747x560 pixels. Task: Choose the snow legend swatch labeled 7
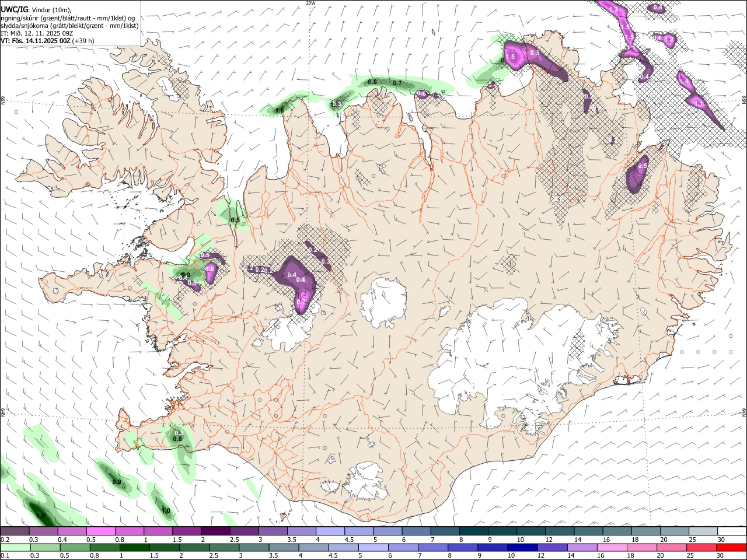click(444, 531)
